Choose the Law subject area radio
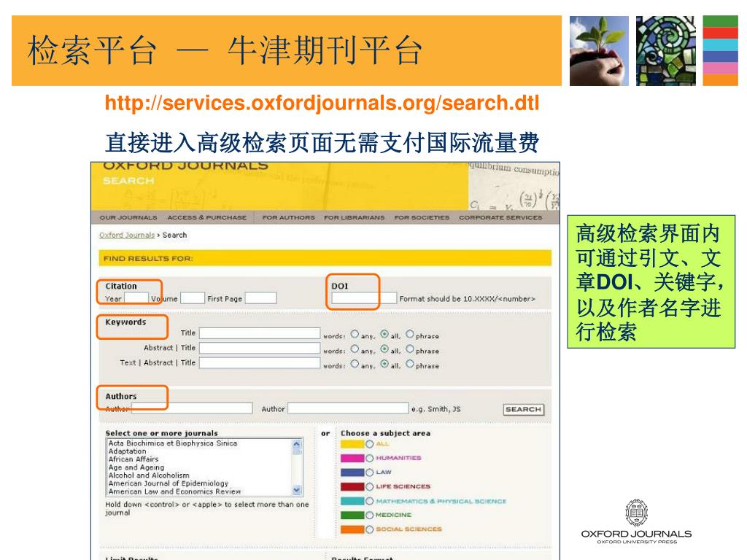747x560 pixels. (370, 472)
